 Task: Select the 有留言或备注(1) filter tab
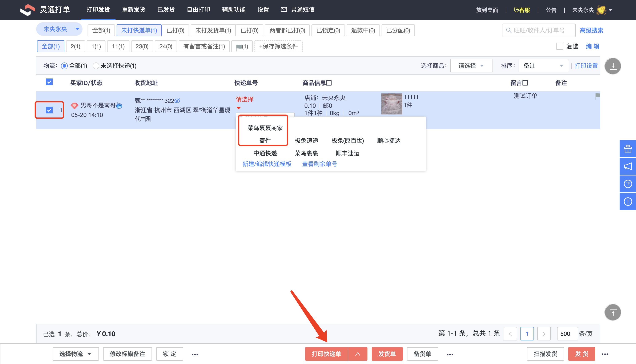pos(204,46)
